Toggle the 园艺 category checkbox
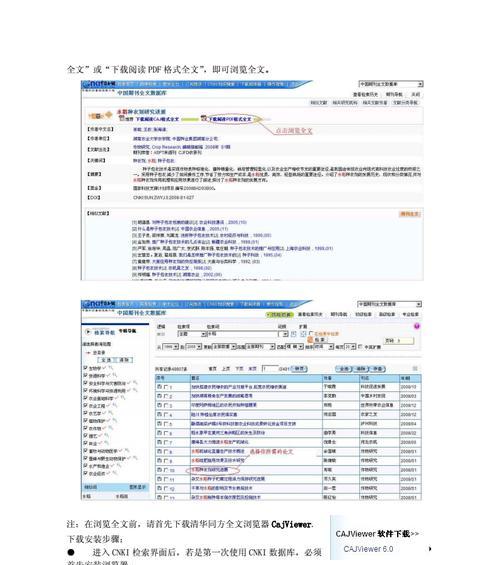This screenshot has height=565, width=500. point(86,435)
